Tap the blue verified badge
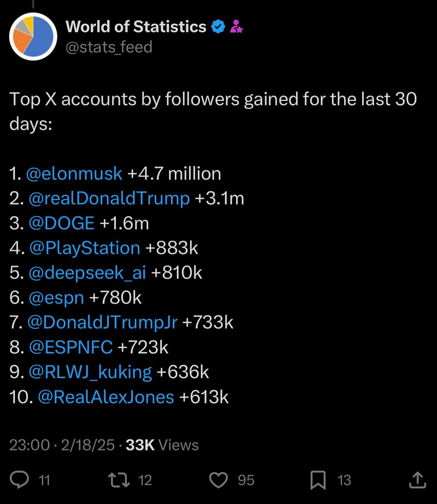The image size is (437, 504). pos(218,27)
